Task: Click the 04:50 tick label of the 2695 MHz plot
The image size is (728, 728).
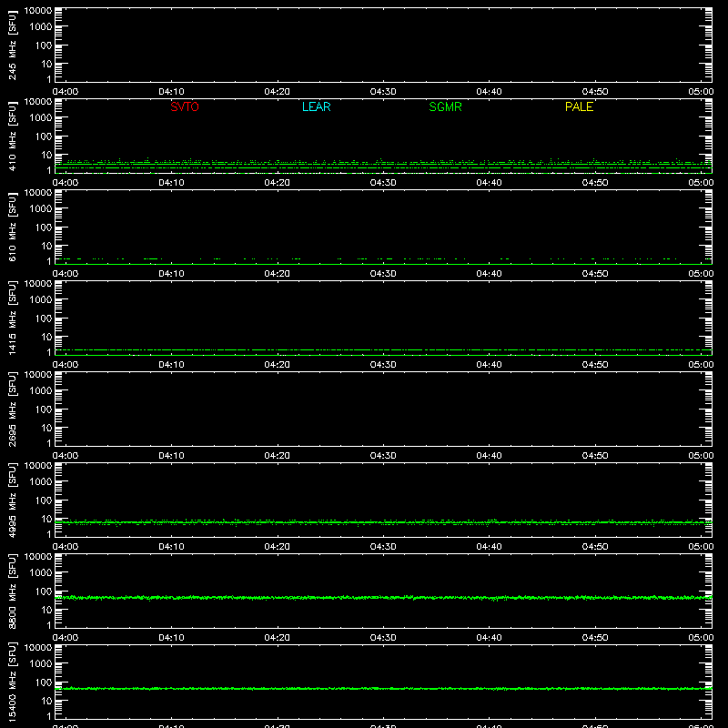Action: click(595, 456)
